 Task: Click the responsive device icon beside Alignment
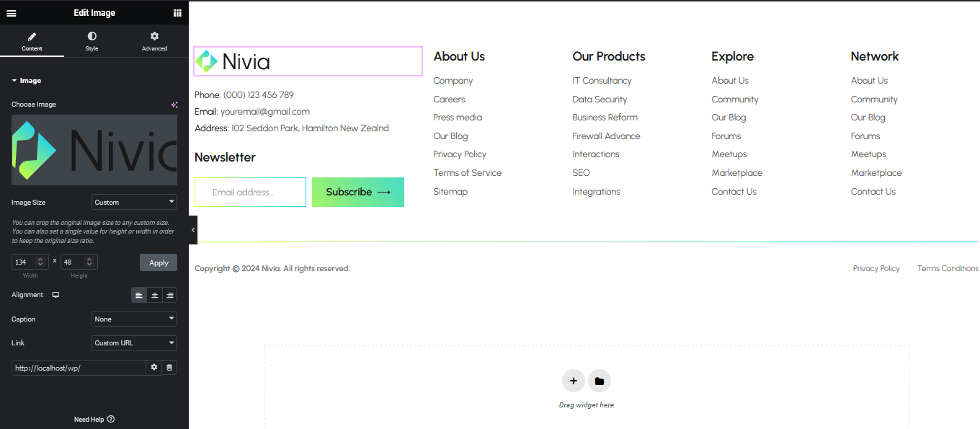click(x=55, y=295)
